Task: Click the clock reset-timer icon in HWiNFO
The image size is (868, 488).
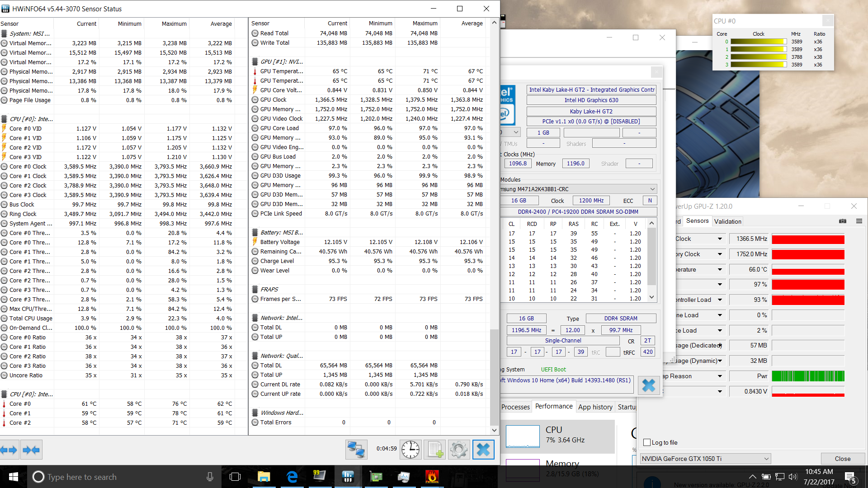Action: point(410,450)
